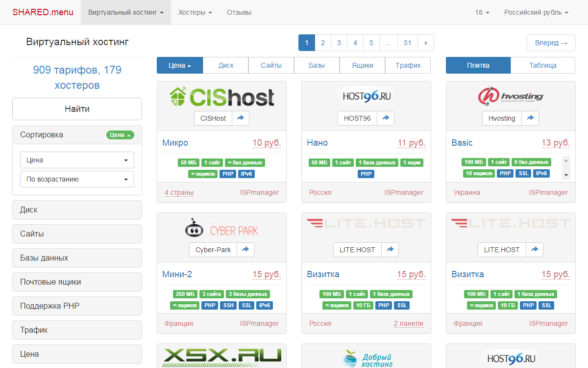
Task: Expand the Почтовые ящики filter panel
Action: 77,282
